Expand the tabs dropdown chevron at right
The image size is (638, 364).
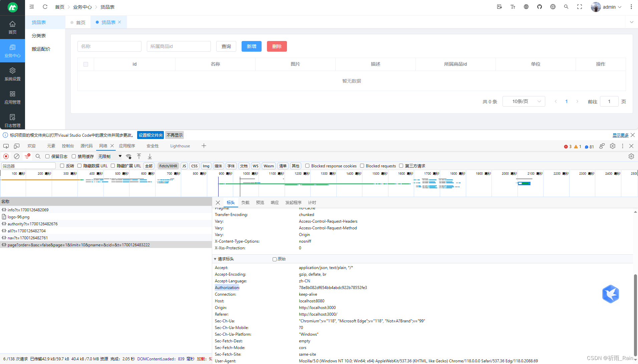(631, 22)
